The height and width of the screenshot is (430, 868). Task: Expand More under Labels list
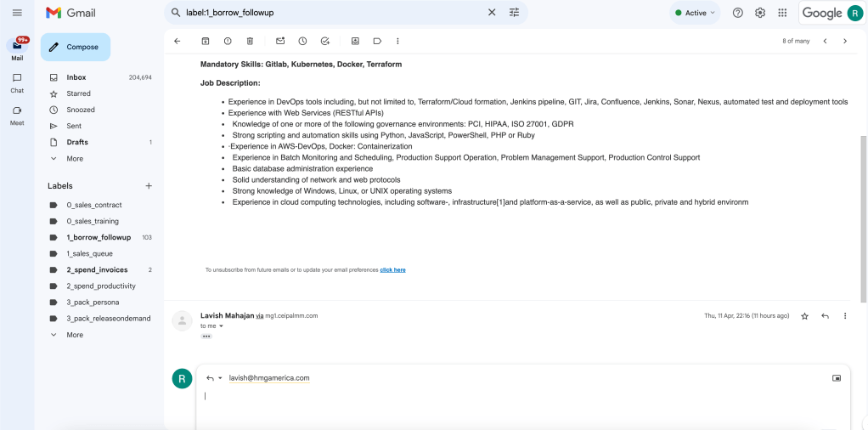[74, 335]
